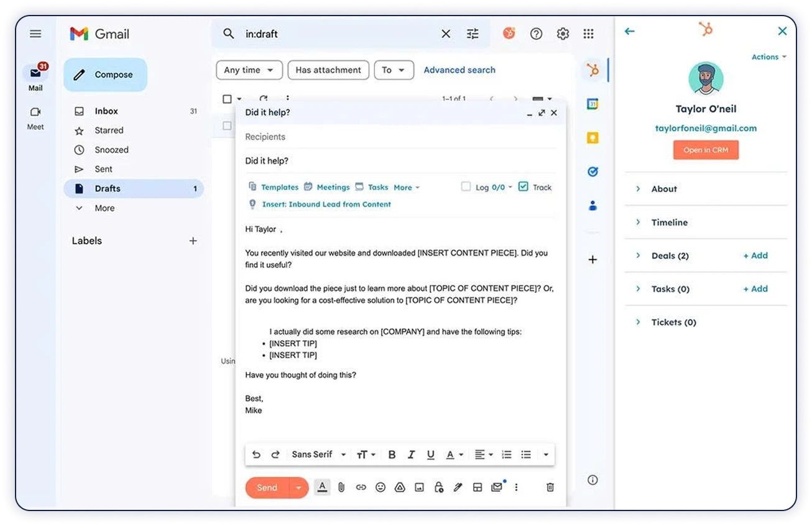Insert a link in the draft
Screen dimensions: 812x526
361,487
